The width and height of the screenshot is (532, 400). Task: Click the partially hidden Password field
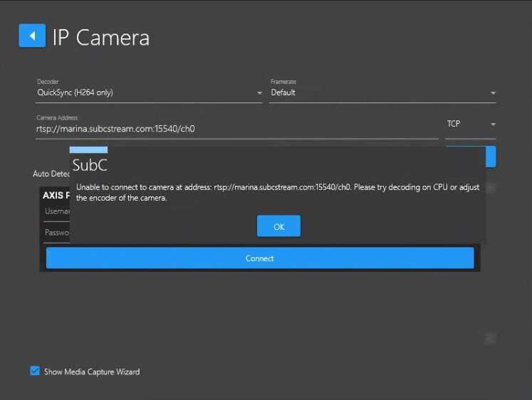[x=56, y=233]
